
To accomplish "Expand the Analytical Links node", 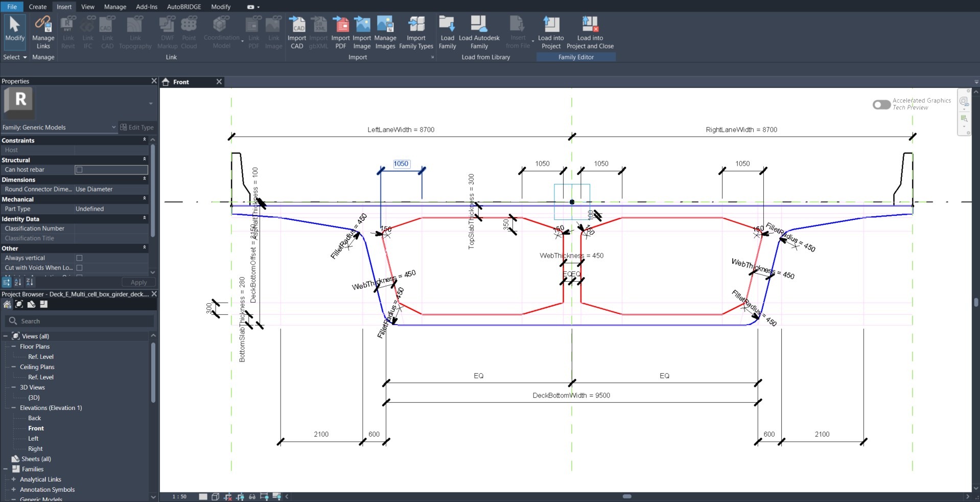I will 14,480.
